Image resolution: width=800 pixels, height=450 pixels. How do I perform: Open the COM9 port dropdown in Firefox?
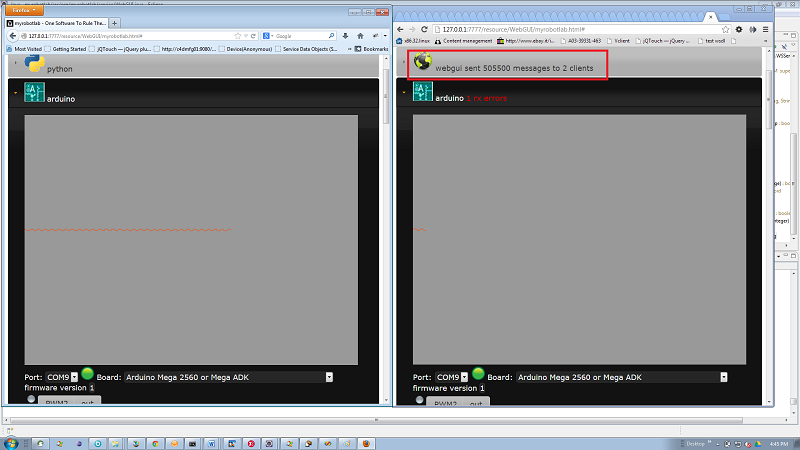click(x=62, y=377)
